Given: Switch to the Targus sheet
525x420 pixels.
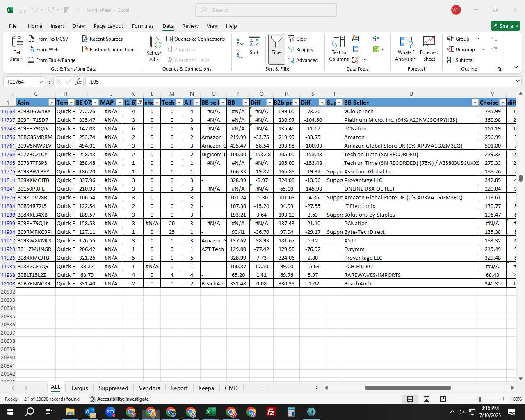Looking at the screenshot, I should coord(79,388).
